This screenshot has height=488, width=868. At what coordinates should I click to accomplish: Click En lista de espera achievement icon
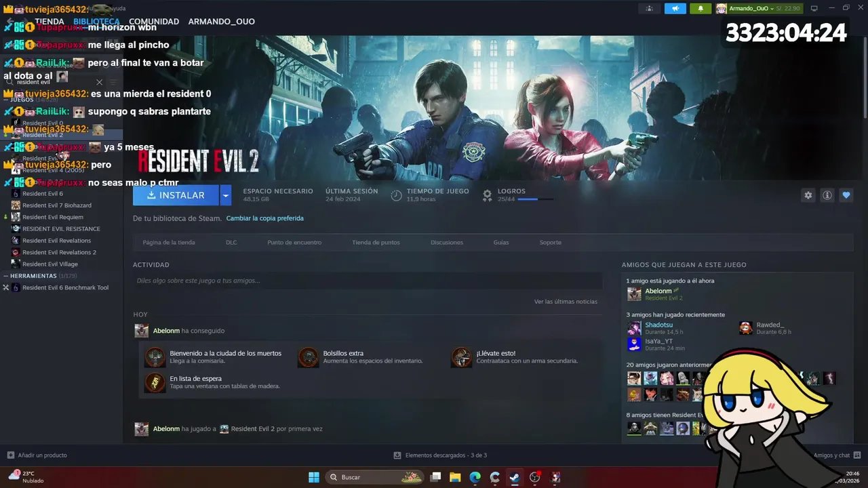[x=155, y=382]
